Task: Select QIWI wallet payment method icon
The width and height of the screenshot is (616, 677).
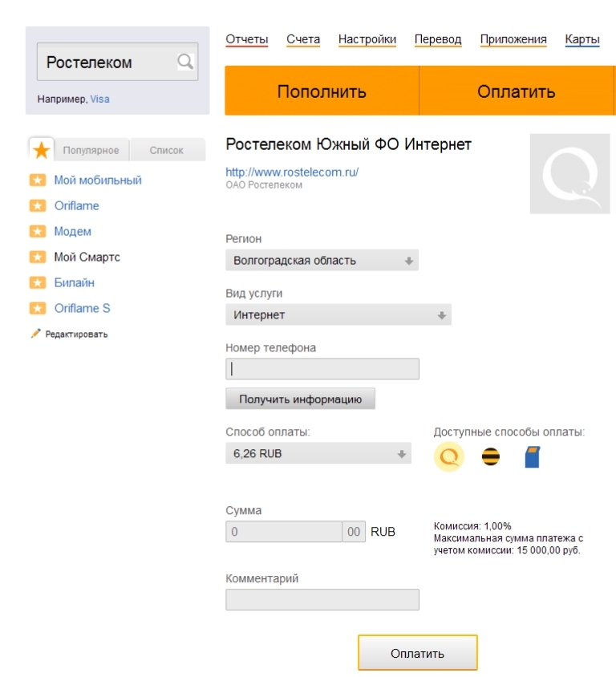Action: 449,456
